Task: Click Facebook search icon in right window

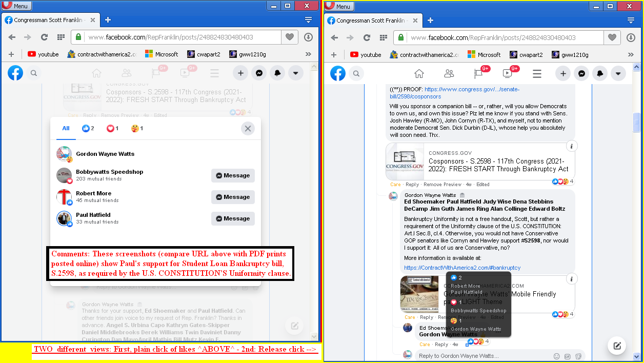Action: [x=356, y=73]
